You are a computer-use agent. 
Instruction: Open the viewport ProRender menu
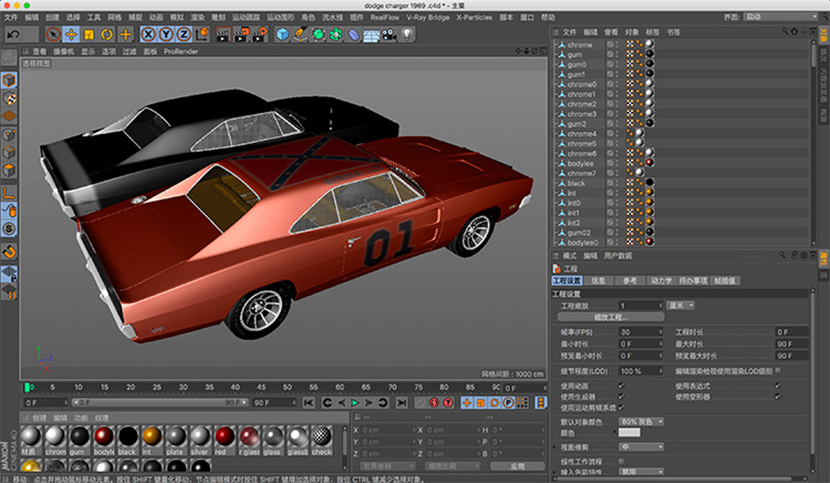181,51
